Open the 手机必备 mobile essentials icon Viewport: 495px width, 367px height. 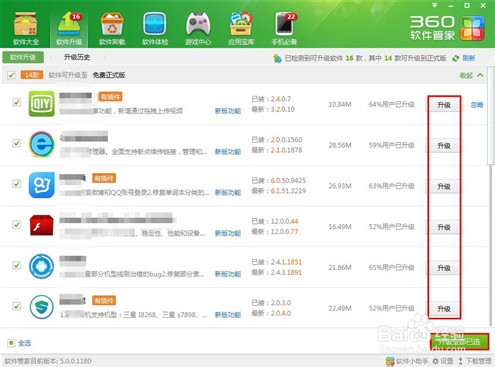point(284,29)
